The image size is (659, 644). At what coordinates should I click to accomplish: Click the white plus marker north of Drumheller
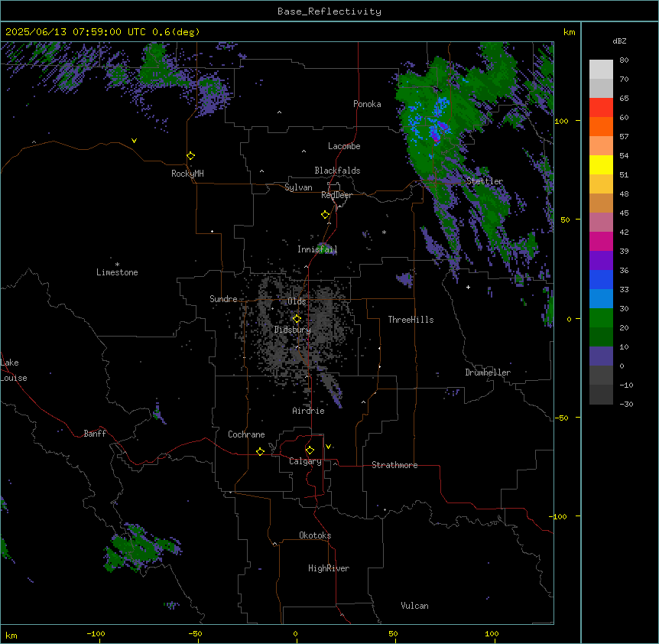coord(468,287)
